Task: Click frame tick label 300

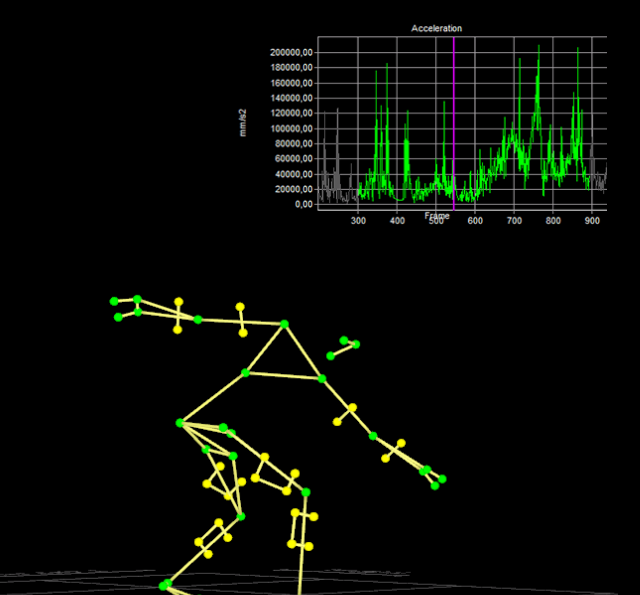Action: click(x=358, y=221)
